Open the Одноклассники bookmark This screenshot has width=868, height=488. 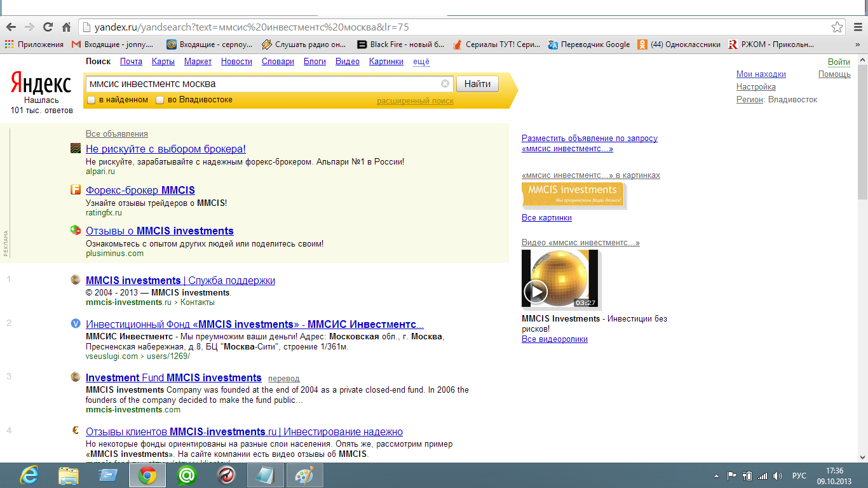click(679, 44)
